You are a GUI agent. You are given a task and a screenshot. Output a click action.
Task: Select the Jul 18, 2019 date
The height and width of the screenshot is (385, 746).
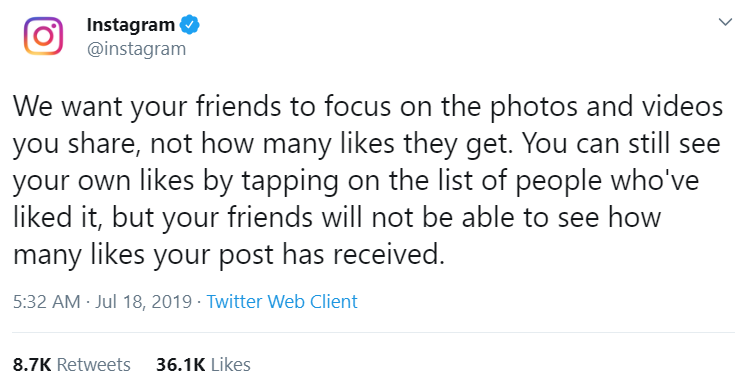tap(143, 302)
